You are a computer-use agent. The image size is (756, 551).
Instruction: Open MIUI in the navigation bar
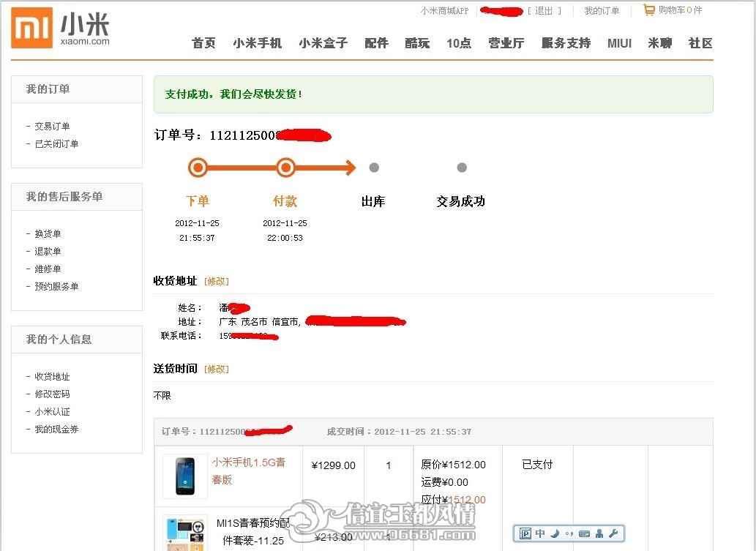coord(620,43)
